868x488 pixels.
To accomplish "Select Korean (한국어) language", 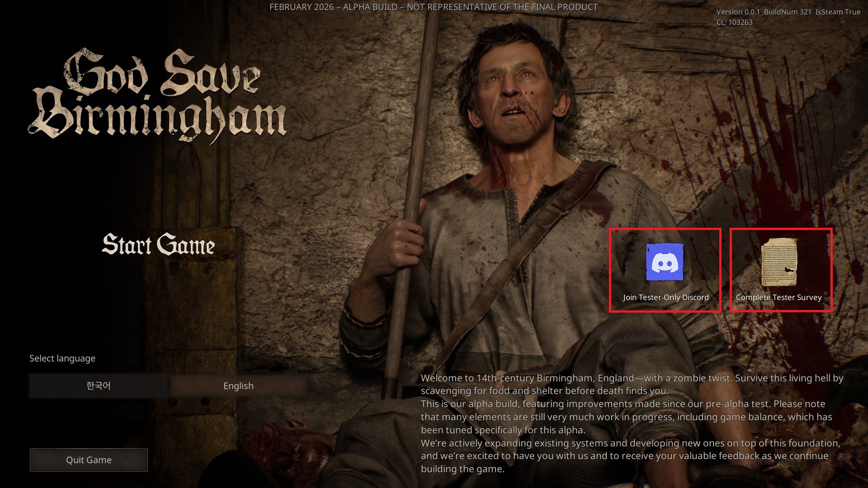I will [99, 386].
